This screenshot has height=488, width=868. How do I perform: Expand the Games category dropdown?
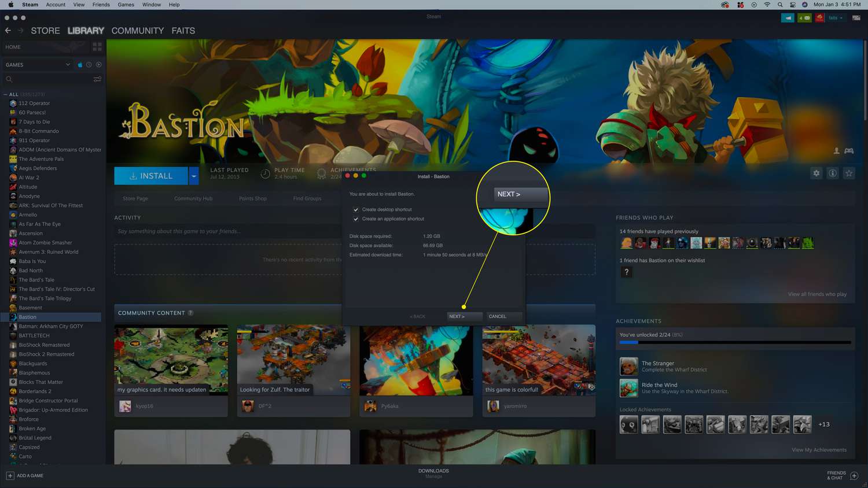click(x=68, y=65)
